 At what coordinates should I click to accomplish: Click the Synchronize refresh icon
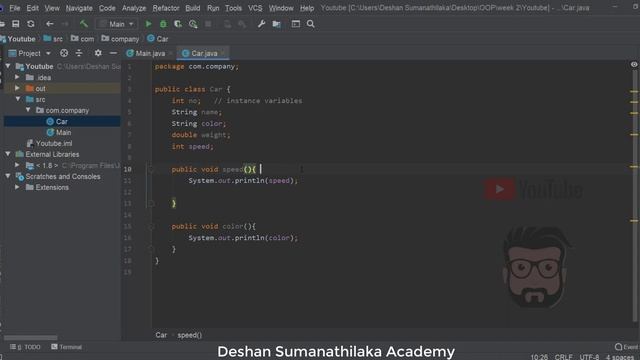point(31,24)
